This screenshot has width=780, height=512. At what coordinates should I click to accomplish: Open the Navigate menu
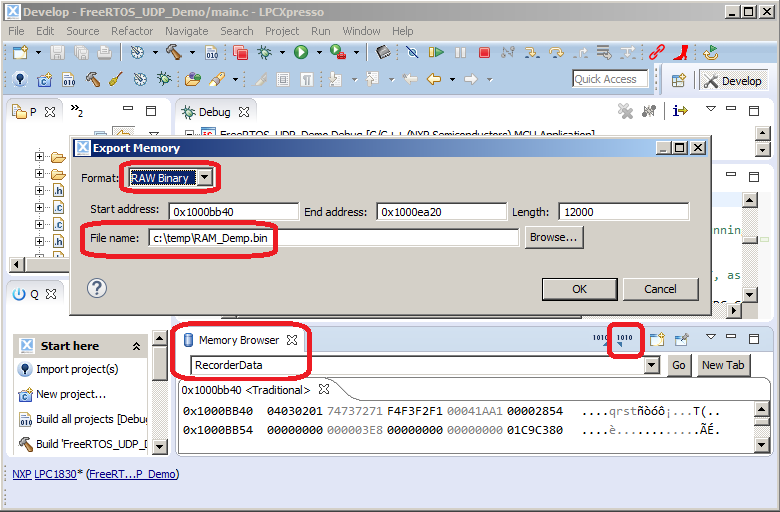point(187,31)
